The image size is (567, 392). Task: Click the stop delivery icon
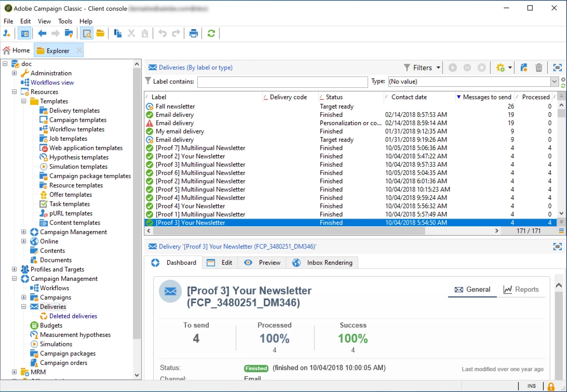pos(482,67)
